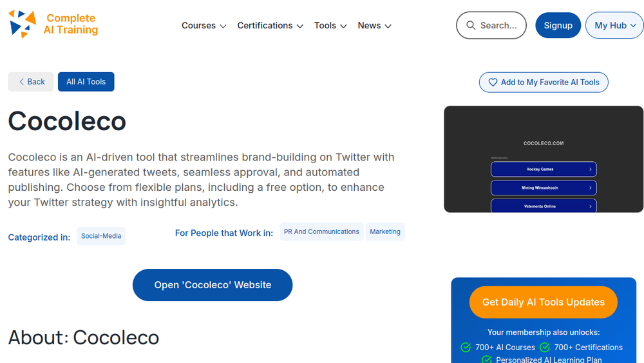Screen dimensions: 644x363
Task: Click For People that Work in label
Action: 224,233
